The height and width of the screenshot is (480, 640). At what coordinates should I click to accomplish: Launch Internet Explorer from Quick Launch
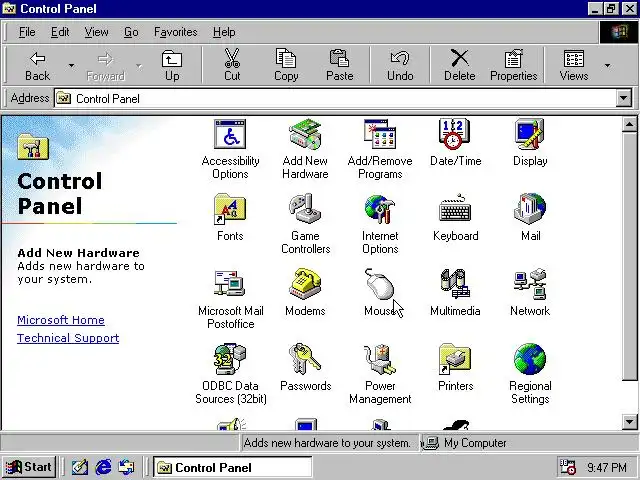tap(103, 467)
